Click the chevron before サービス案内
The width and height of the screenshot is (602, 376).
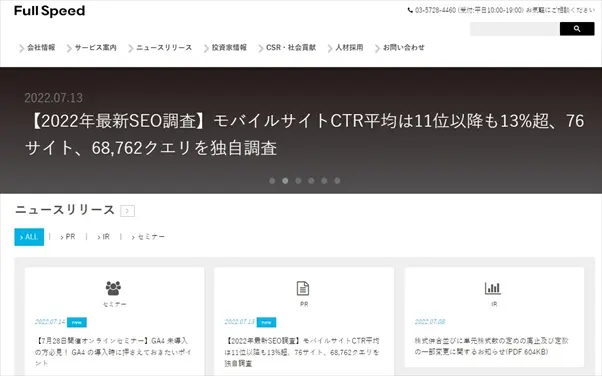coord(69,48)
